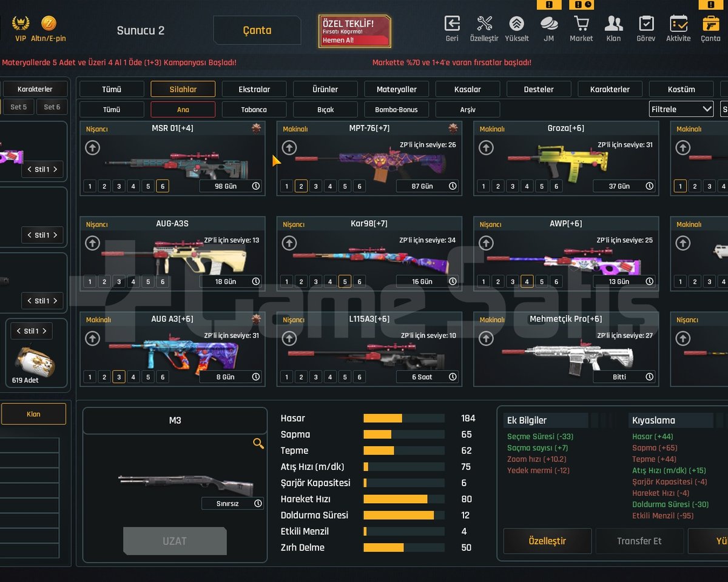
Task: Select slot 1 on Groza[+6] card
Action: pos(484,186)
